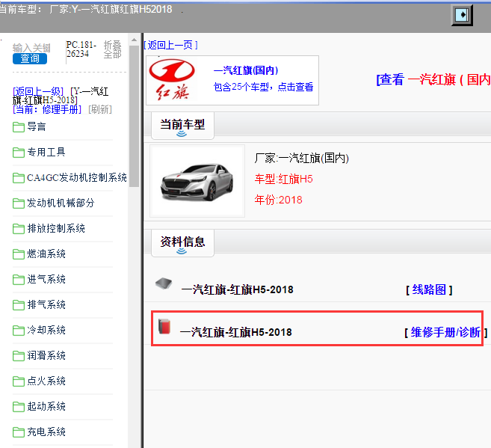This screenshot has height=448, width=491.
Task: Open the folder icon beside 进气系统
Action: (19, 280)
